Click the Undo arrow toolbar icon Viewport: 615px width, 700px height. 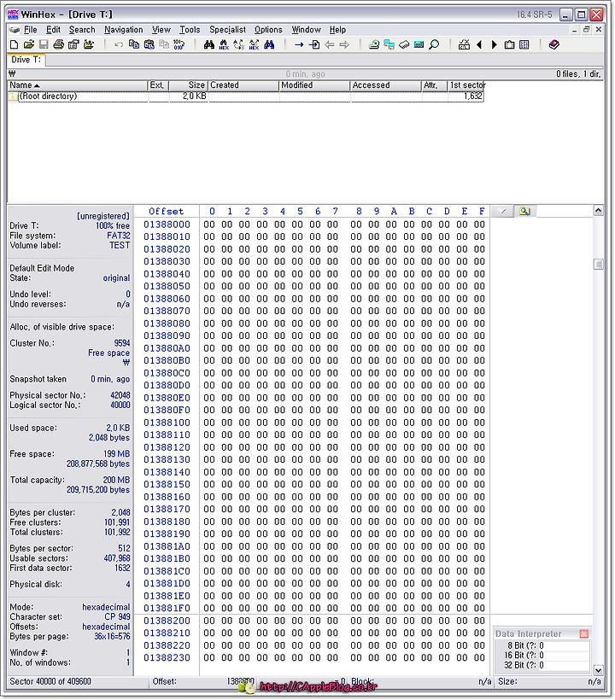119,44
